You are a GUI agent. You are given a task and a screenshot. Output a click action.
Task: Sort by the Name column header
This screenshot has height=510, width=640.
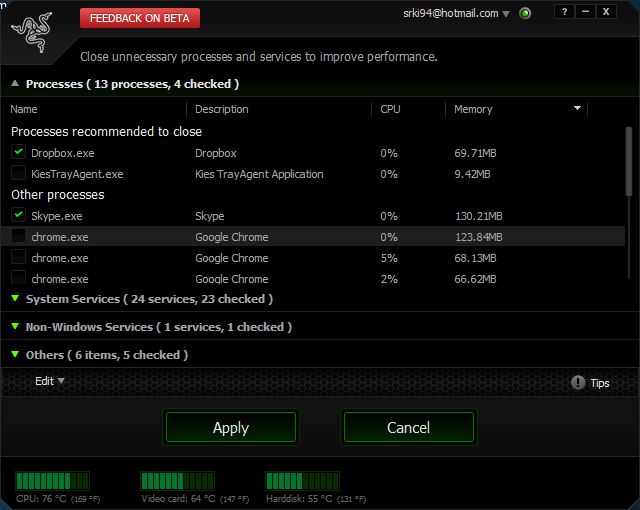tap(24, 109)
